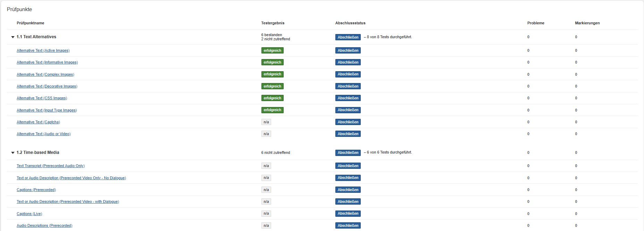
Task: Open Alternative Text (Complex Images) checkpoint
Action: (45, 74)
